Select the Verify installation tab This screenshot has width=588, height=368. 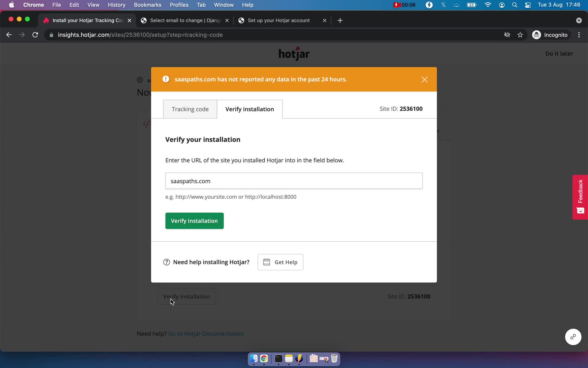click(x=249, y=109)
